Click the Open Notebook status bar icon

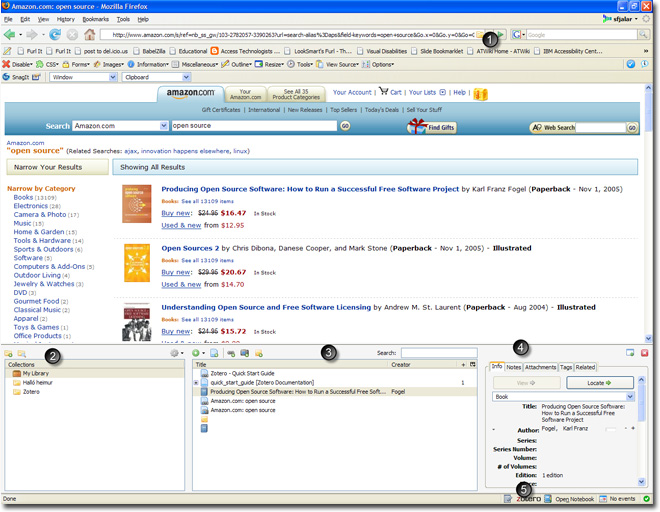click(570, 499)
